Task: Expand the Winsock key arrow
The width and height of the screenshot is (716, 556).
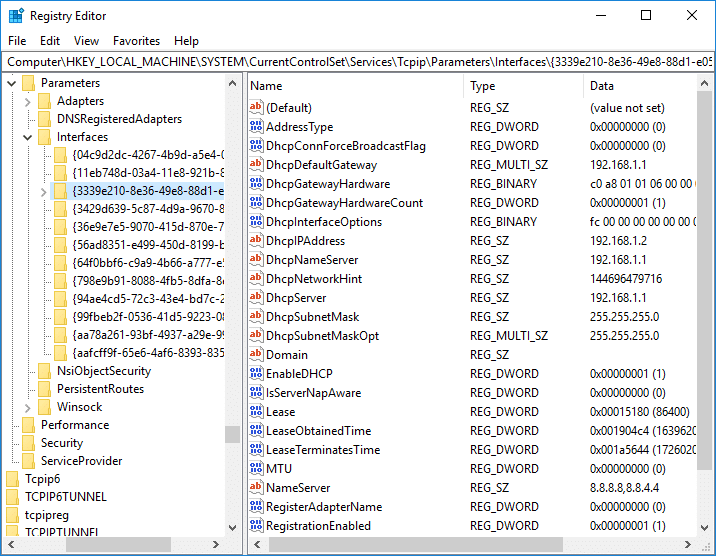Action: coord(27,407)
